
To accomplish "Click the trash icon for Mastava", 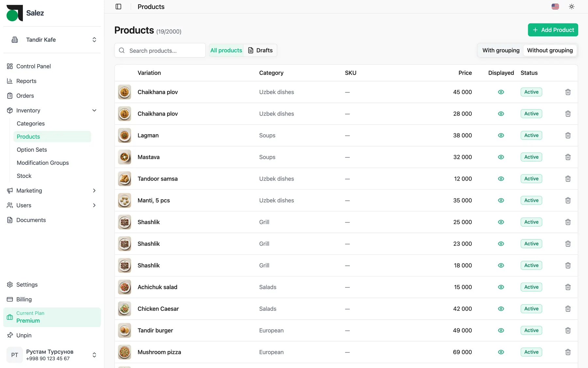I will click(568, 157).
